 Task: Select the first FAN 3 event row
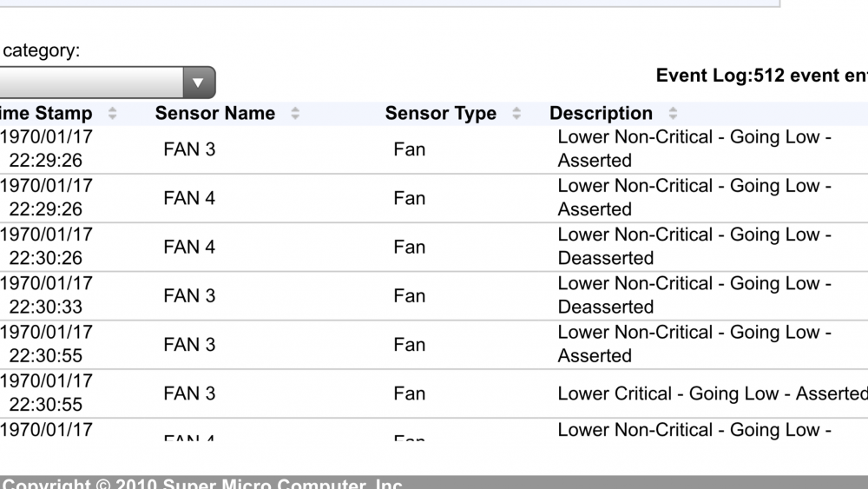coord(434,149)
